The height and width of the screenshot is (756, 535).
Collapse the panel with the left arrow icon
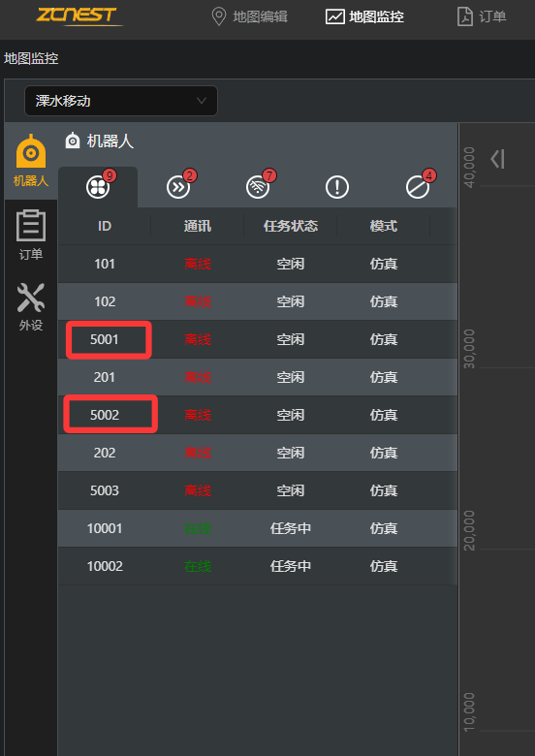tap(497, 159)
